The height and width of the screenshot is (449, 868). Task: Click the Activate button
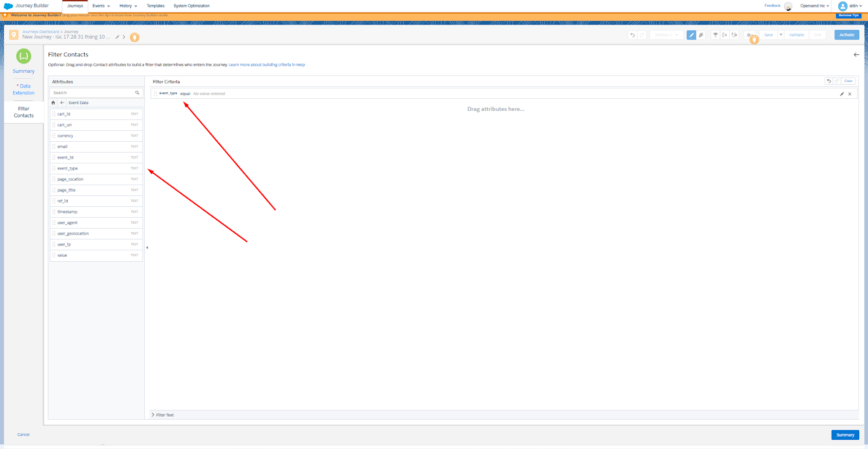point(846,35)
